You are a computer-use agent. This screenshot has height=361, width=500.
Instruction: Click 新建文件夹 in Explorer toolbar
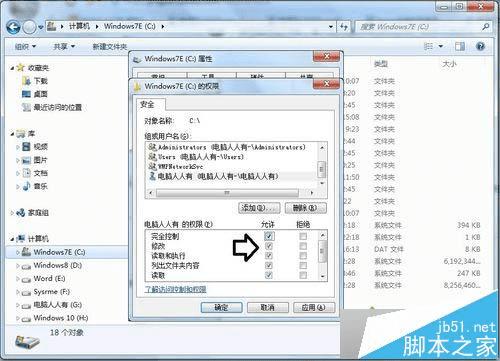point(110,47)
